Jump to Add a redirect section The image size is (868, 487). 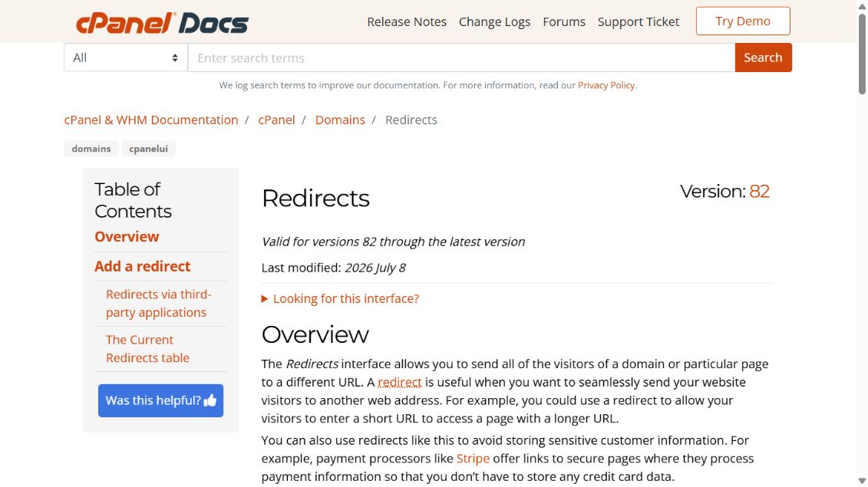pos(142,266)
